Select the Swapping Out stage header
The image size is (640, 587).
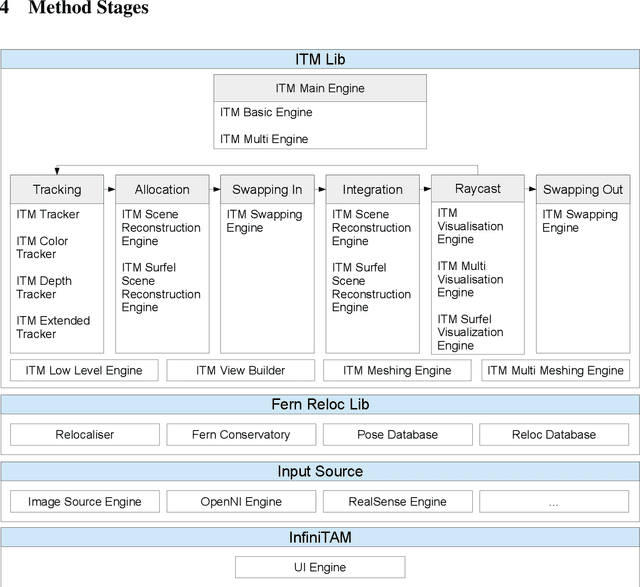click(583, 189)
